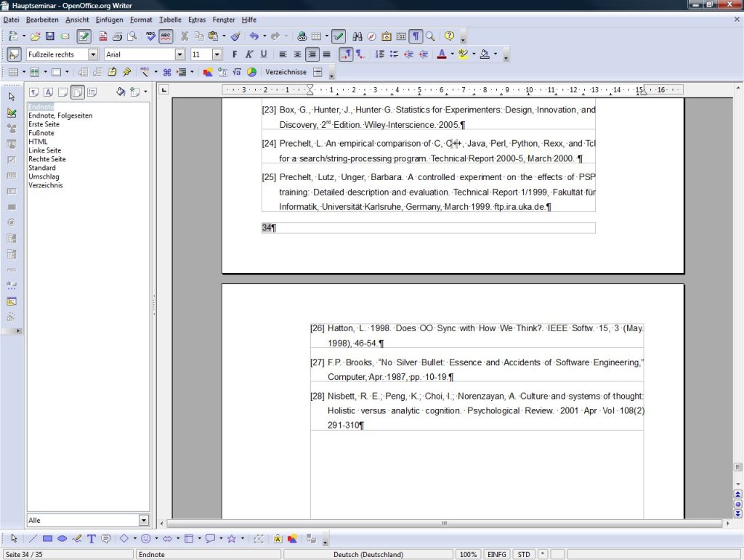This screenshot has height=560, width=744.
Task: Click Fill Format Mode paint bucket
Action: (x=121, y=92)
